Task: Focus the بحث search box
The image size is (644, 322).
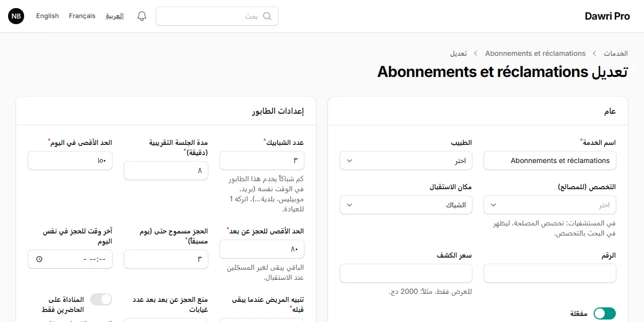Action: [x=217, y=16]
